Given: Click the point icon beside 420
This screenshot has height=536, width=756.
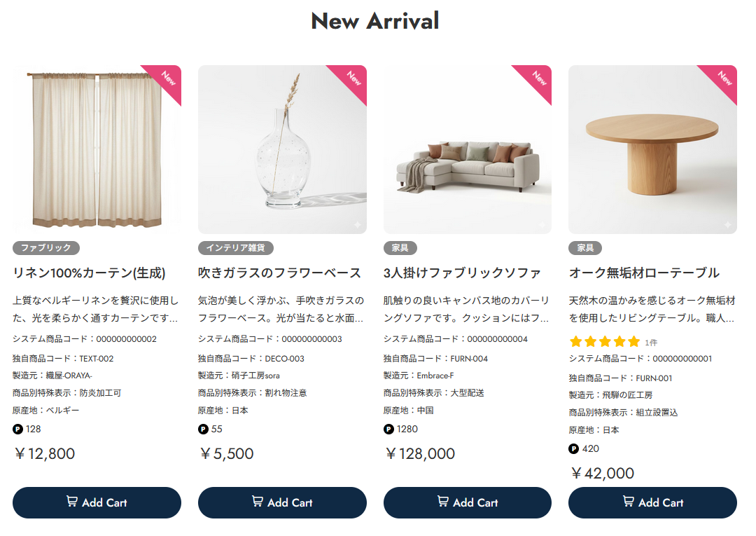Looking at the screenshot, I should pyautogui.click(x=573, y=448).
